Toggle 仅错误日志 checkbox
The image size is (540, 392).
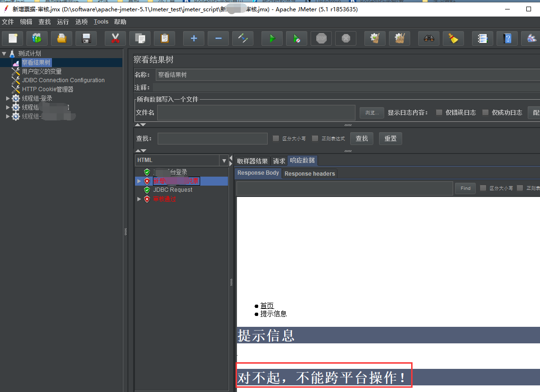point(439,112)
